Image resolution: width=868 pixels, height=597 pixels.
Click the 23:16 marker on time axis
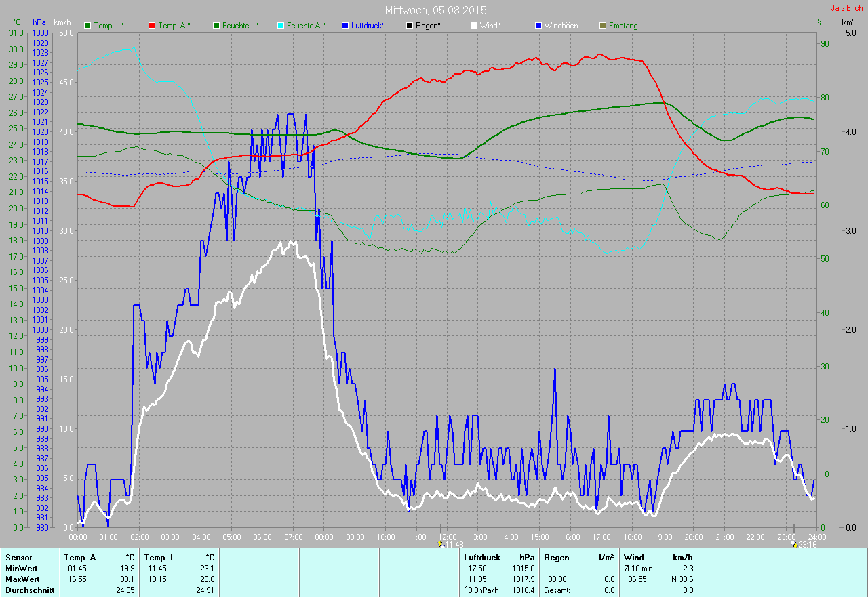pyautogui.click(x=804, y=545)
